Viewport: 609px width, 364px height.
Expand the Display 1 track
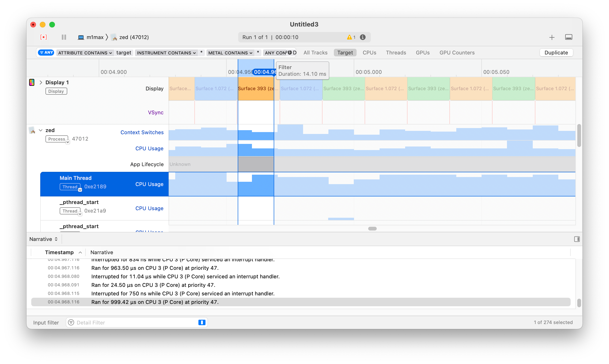pyautogui.click(x=41, y=82)
